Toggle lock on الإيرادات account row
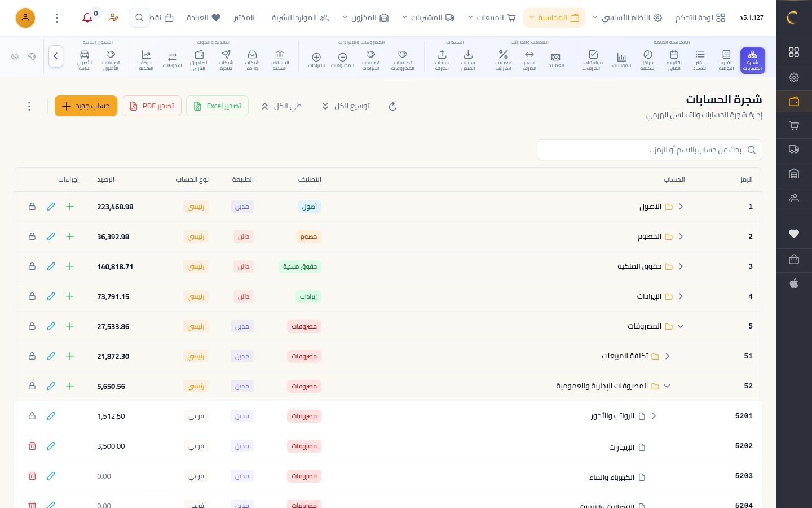This screenshot has width=812, height=508. 32,296
